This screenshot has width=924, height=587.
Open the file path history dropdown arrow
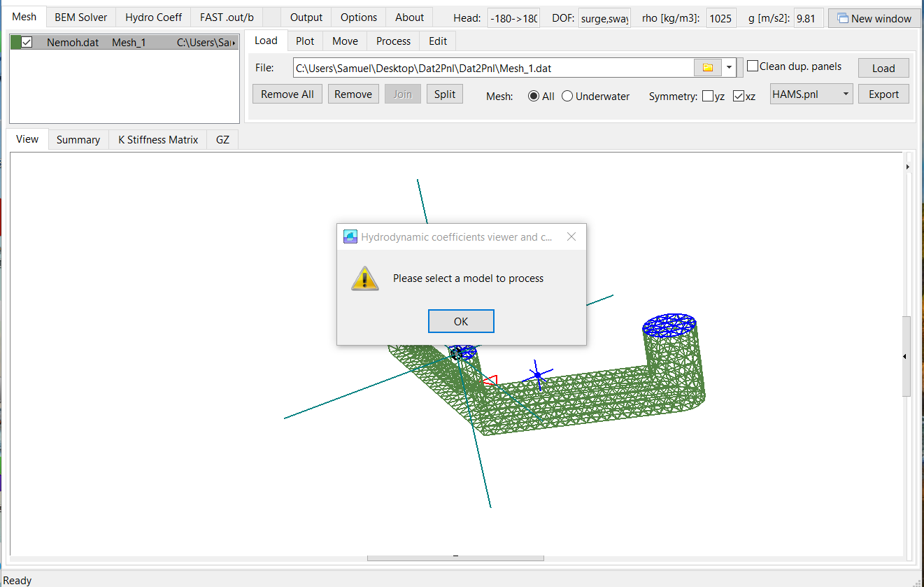[728, 67]
